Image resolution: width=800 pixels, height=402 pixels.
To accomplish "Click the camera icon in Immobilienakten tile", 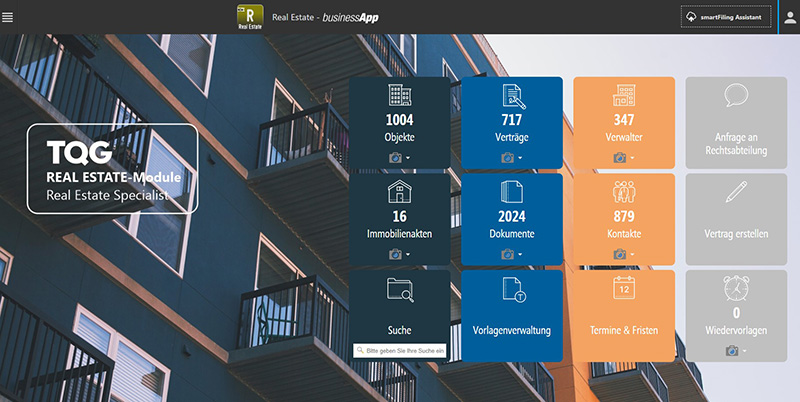I will [395, 254].
